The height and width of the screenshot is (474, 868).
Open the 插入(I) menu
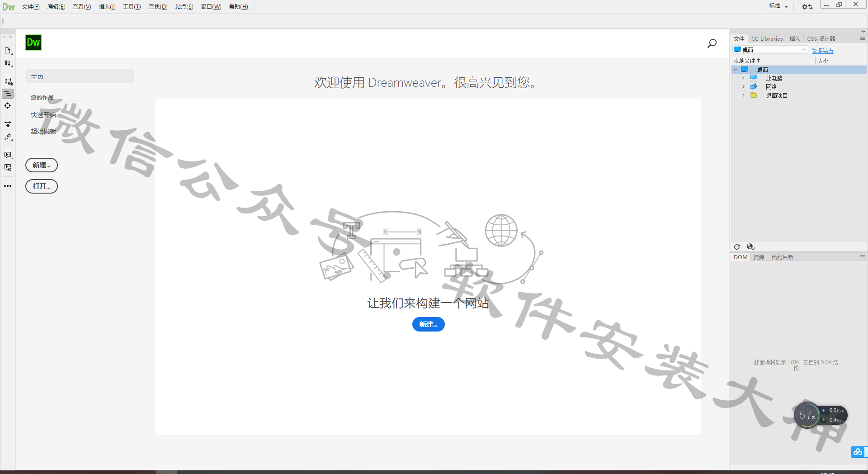point(107,7)
